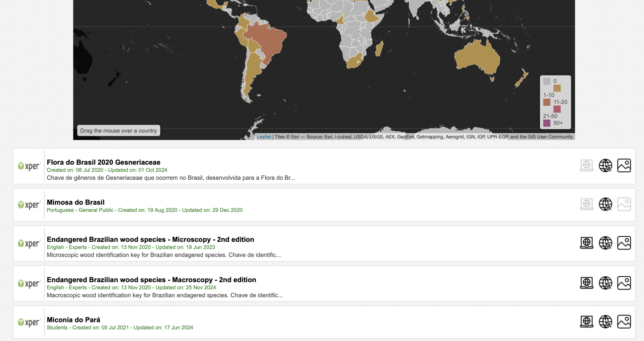The width and height of the screenshot is (644, 341).
Task: Click globe icon in Mimosa do Brasil row
Action: pyautogui.click(x=605, y=204)
